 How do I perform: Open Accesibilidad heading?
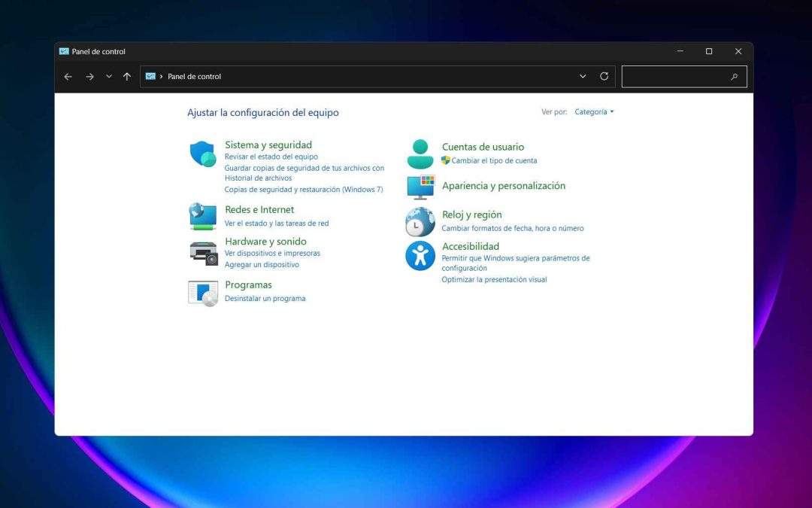coord(471,246)
